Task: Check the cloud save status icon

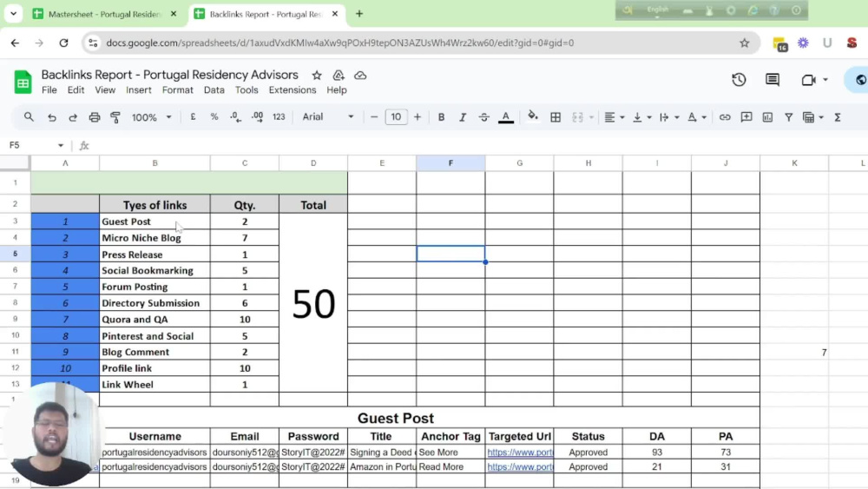Action: pos(360,76)
